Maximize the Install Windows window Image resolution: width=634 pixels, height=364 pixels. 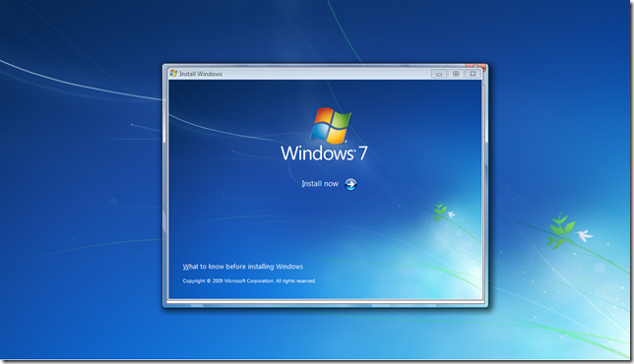point(456,74)
